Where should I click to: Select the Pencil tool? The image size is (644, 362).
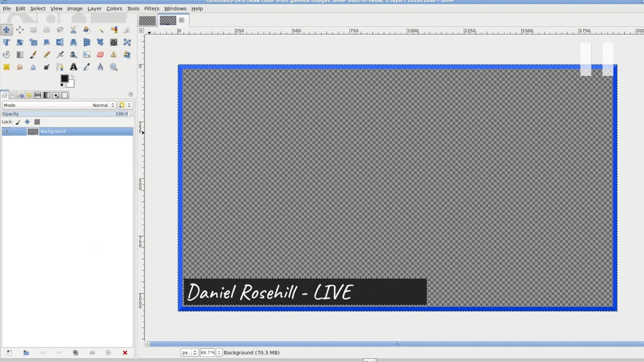point(47,55)
